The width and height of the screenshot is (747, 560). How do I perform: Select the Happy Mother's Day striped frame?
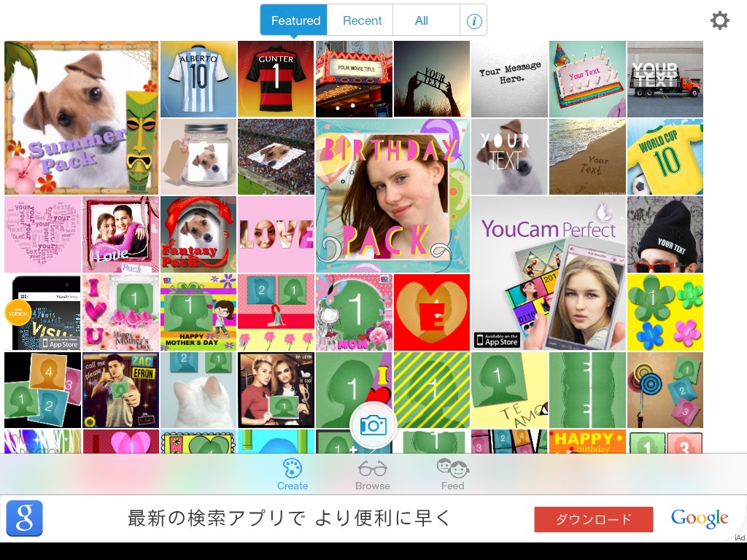click(198, 312)
